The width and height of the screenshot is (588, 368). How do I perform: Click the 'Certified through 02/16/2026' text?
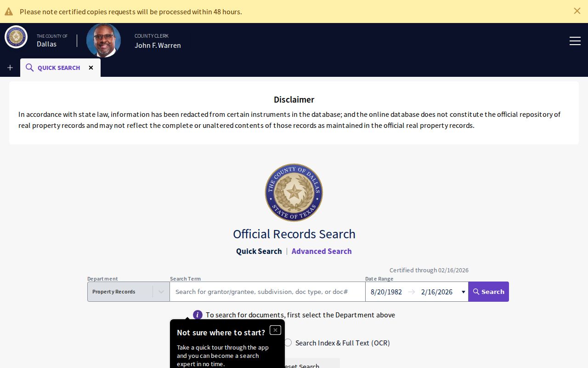coord(429,270)
